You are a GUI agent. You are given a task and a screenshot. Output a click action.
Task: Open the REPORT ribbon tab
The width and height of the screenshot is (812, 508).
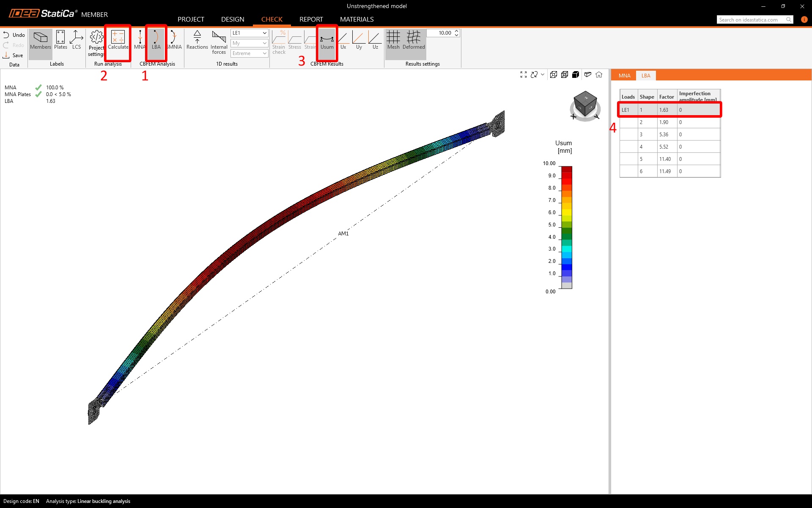click(311, 19)
